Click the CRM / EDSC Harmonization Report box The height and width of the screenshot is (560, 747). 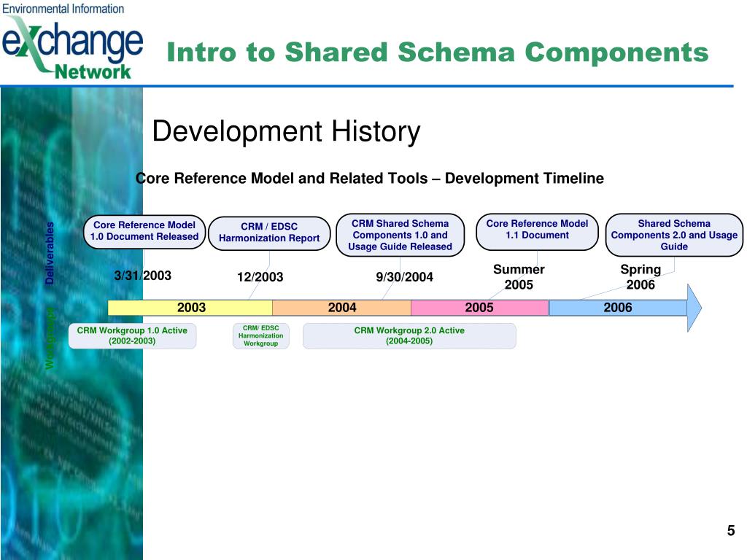tap(269, 233)
